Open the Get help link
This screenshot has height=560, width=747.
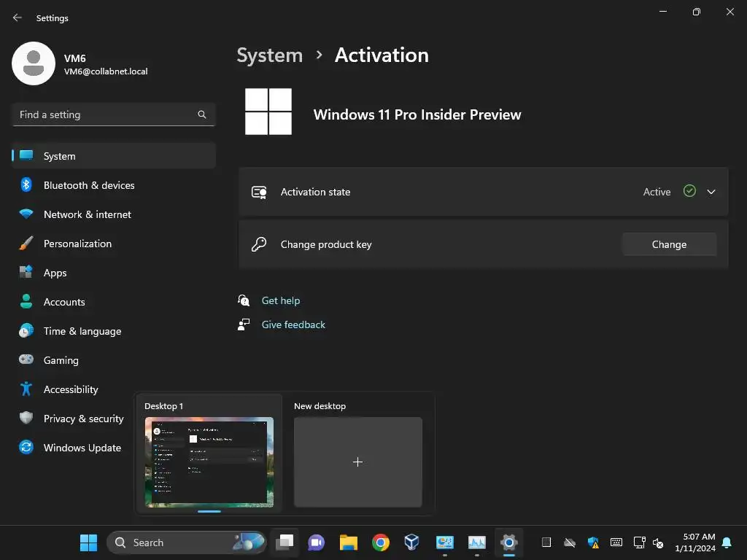click(x=281, y=300)
